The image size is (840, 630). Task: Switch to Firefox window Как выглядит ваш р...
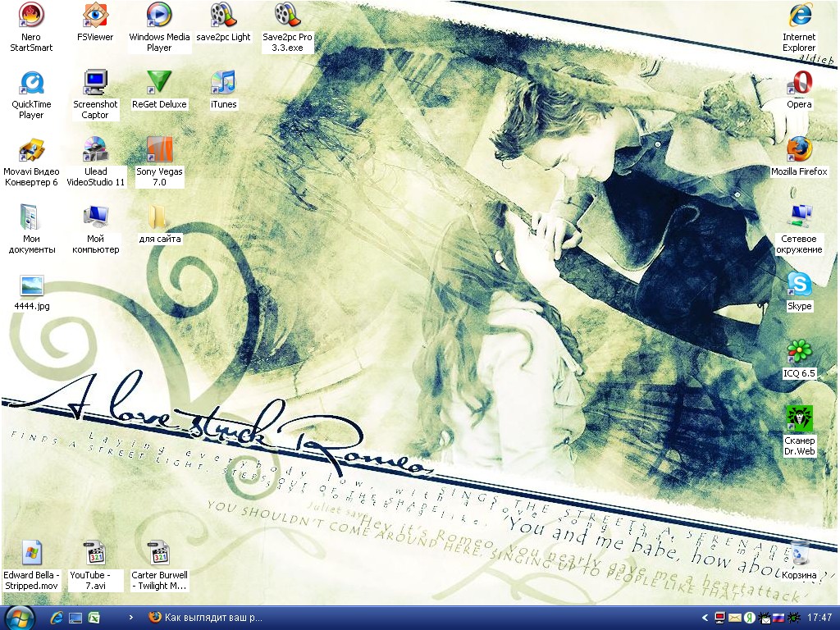(x=206, y=618)
